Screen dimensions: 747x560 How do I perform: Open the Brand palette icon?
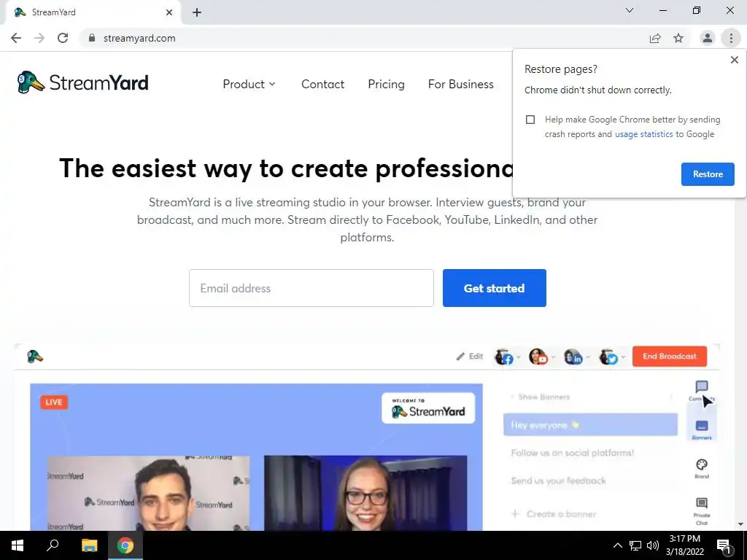[701, 469]
